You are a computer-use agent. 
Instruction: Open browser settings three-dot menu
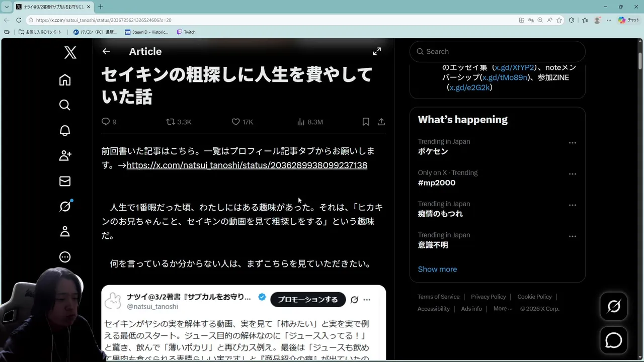(x=609, y=20)
